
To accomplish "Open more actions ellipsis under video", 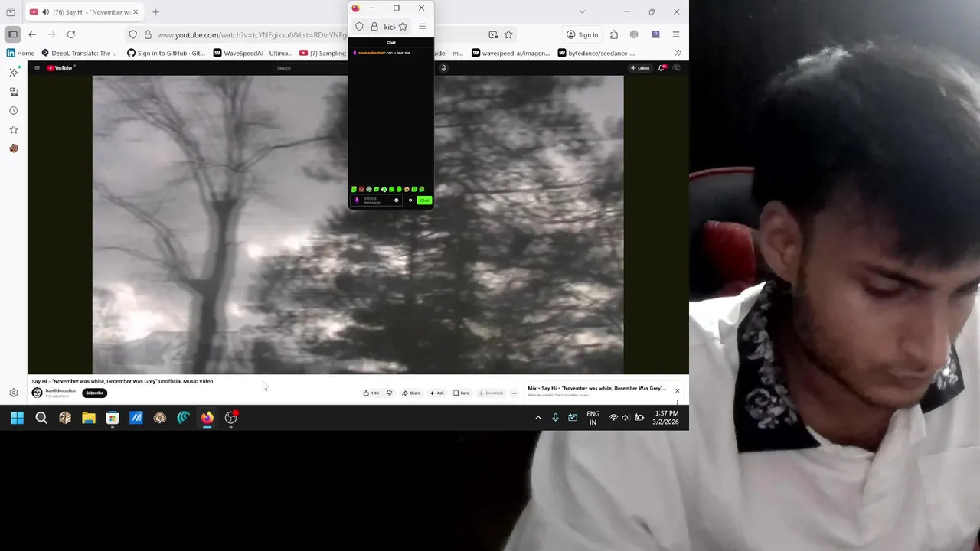I will pyautogui.click(x=514, y=393).
